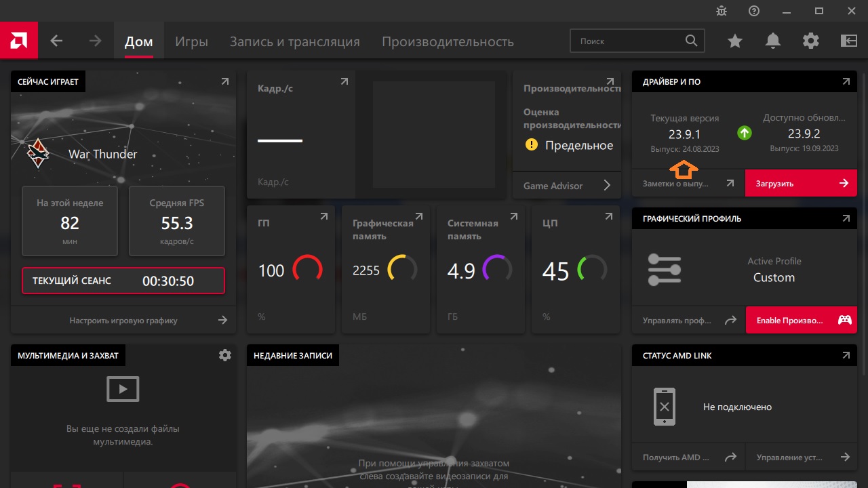The height and width of the screenshot is (488, 868).
Task: Expand the СЕЙЧАС ИГРАЕТ panel
Action: pyautogui.click(x=225, y=81)
